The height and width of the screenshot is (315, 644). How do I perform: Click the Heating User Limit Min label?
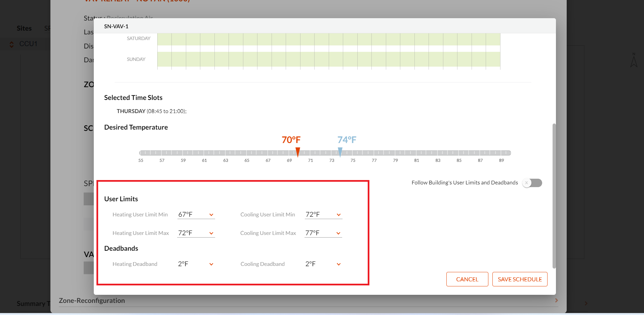(x=140, y=215)
